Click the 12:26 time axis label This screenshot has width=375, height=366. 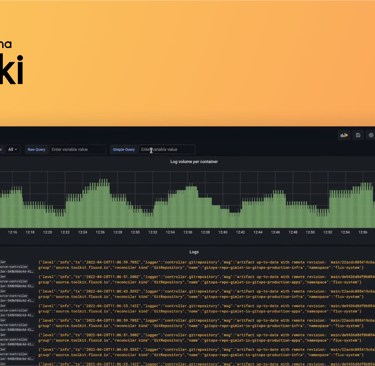click(x=100, y=232)
